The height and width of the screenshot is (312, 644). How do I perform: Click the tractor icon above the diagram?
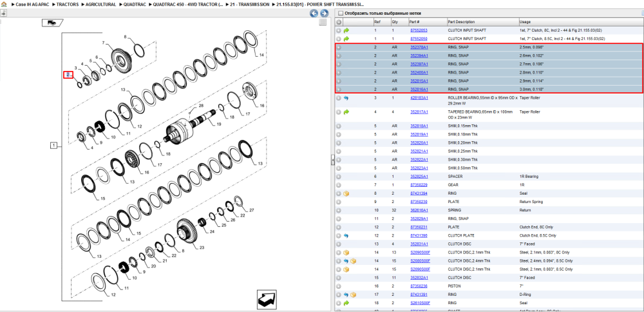pyautogui.click(x=52, y=23)
